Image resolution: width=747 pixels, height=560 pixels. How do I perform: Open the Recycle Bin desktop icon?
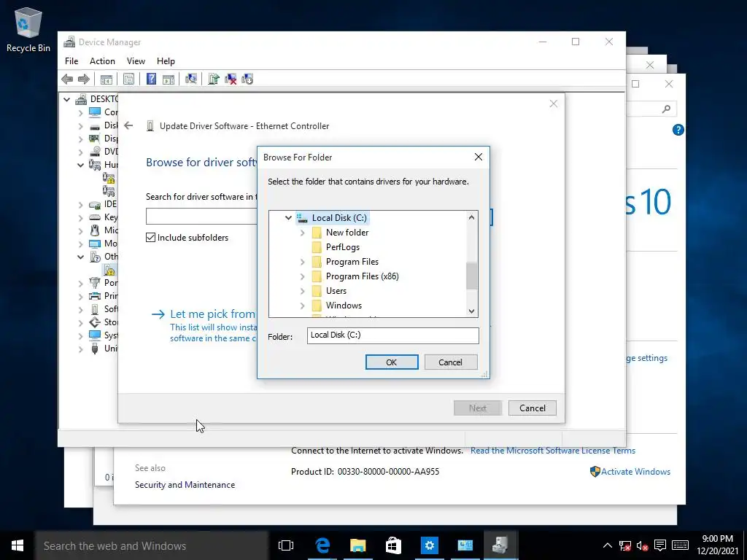pyautogui.click(x=28, y=29)
